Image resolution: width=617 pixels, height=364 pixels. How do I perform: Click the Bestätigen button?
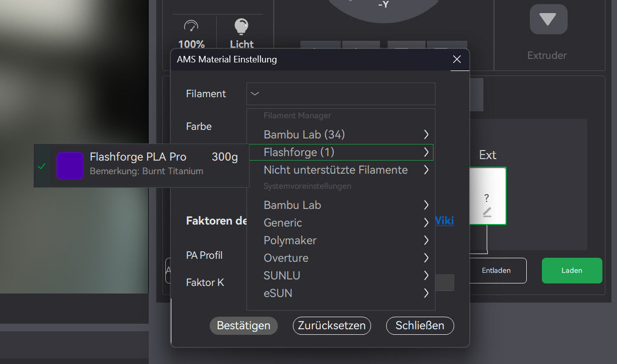click(x=243, y=326)
